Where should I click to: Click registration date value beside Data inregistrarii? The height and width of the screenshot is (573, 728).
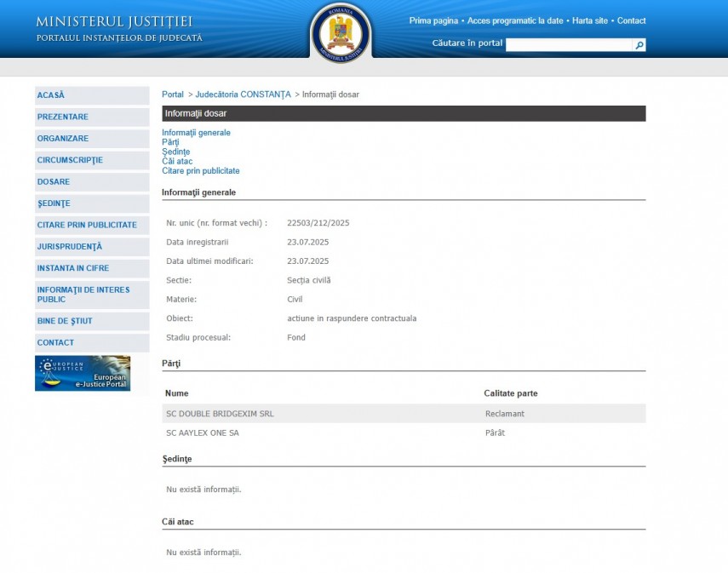[x=308, y=243]
